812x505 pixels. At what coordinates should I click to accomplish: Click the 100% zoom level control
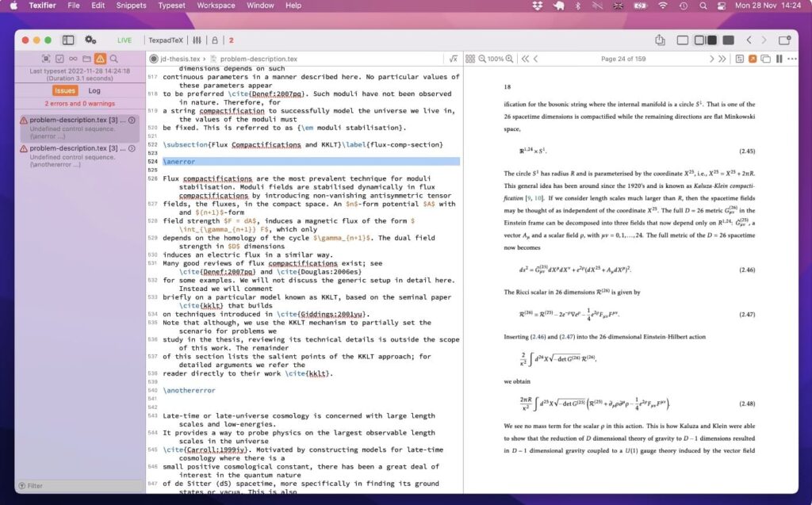pos(496,58)
